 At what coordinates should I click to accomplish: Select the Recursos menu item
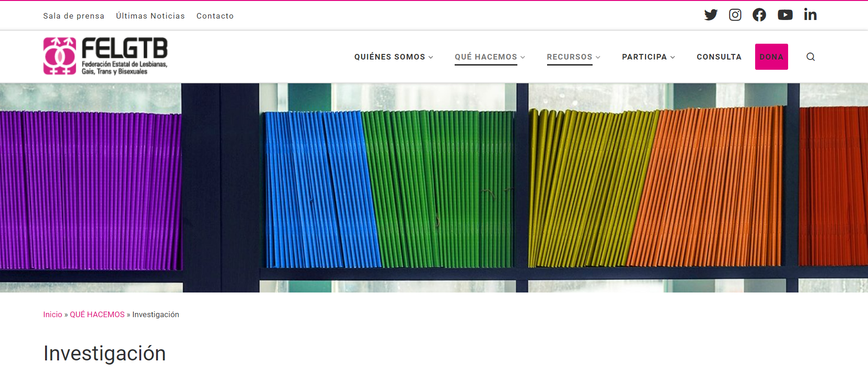click(x=569, y=57)
